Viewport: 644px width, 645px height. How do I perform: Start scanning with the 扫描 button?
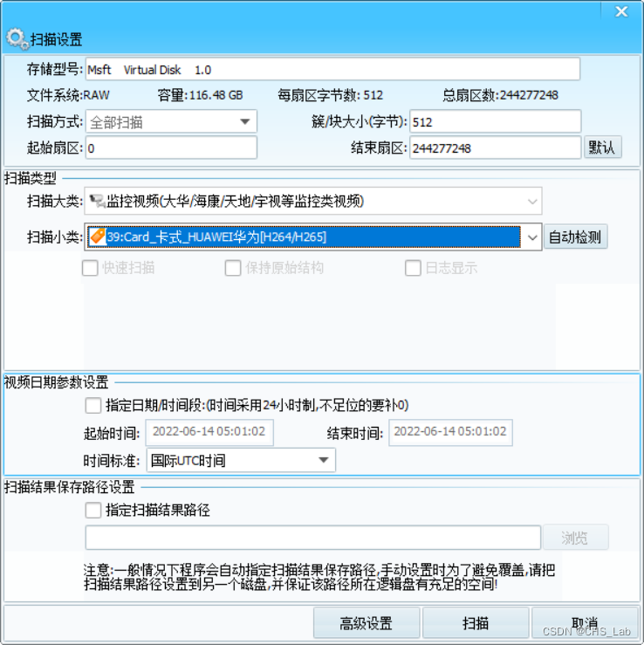click(476, 623)
